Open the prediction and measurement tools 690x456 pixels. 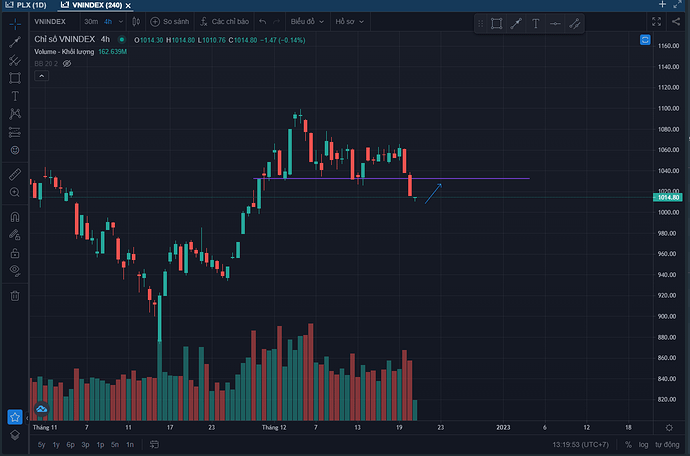[x=15, y=132]
